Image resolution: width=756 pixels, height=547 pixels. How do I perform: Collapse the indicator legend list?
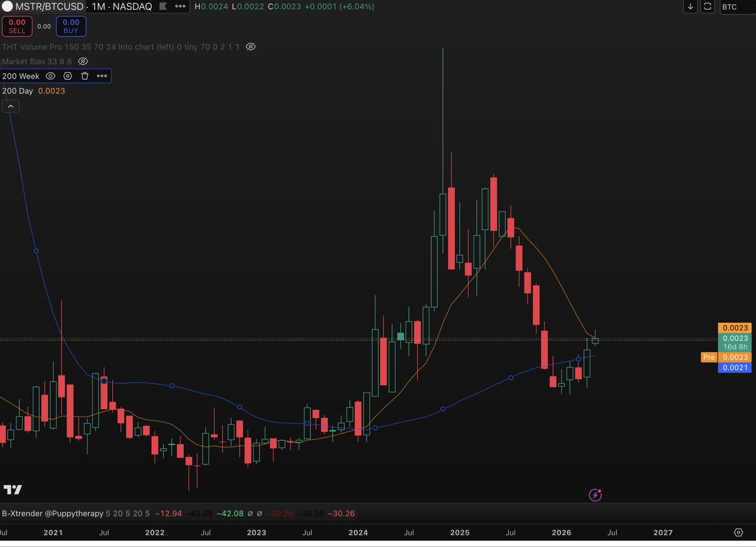(x=11, y=106)
